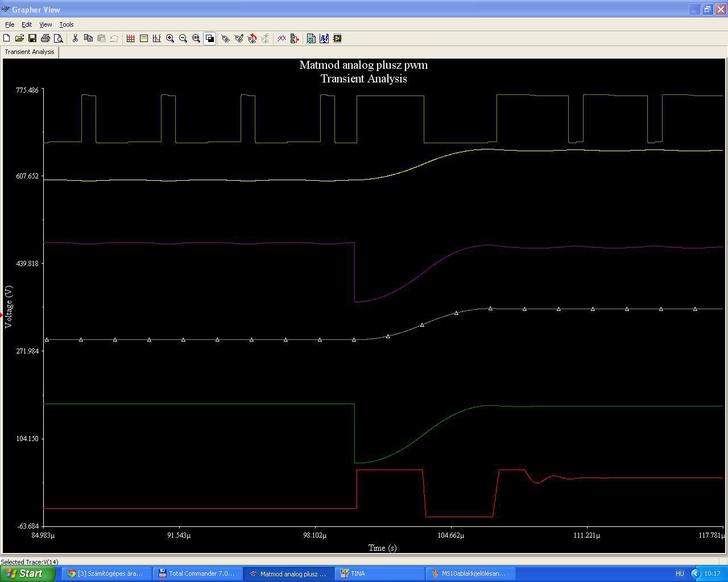Click the 775.486 y-axis value

[x=27, y=90]
